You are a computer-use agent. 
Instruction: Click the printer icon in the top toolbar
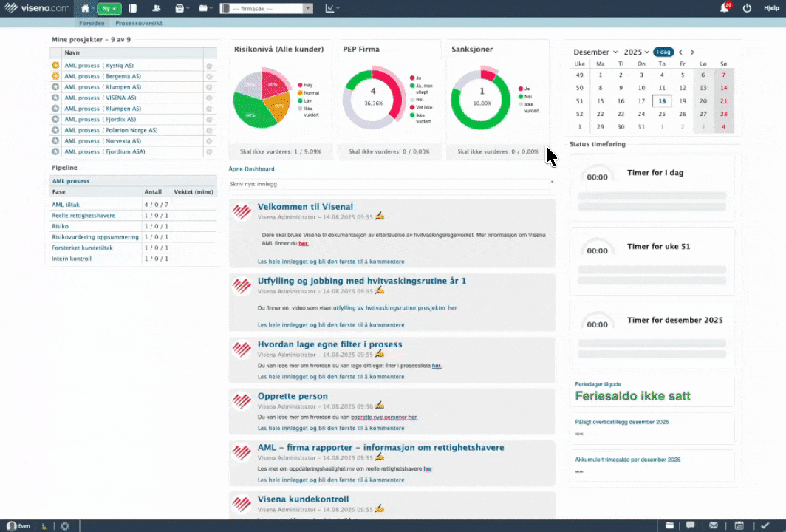[180, 8]
